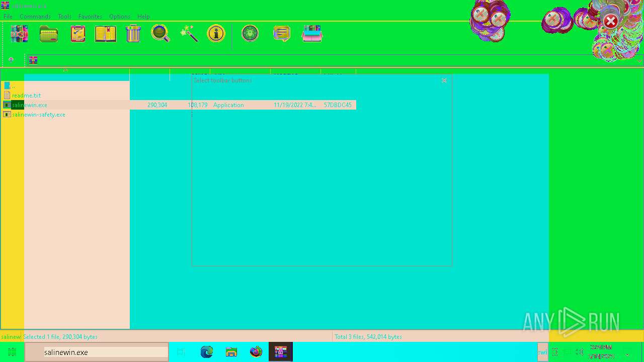Image resolution: width=644 pixels, height=362 pixels.
Task: Open the taskbar clock and date
Action: click(602, 352)
